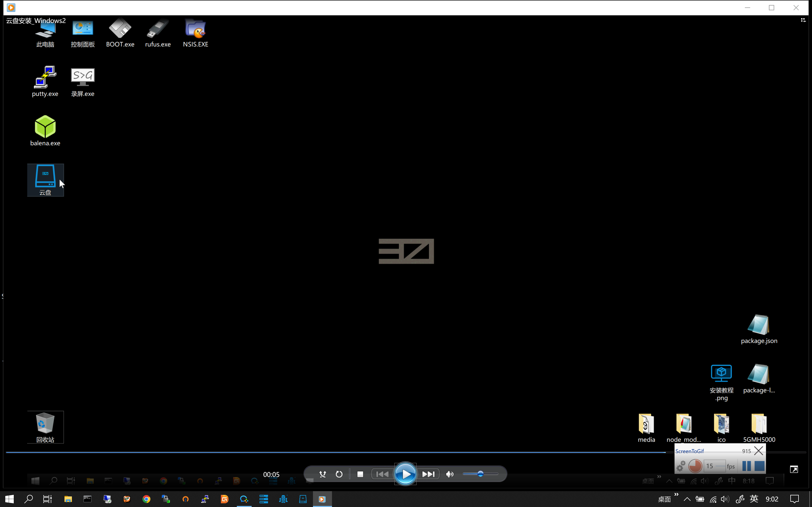812x507 pixels.
Task: Adjust the media player volume slider
Action: [480, 474]
